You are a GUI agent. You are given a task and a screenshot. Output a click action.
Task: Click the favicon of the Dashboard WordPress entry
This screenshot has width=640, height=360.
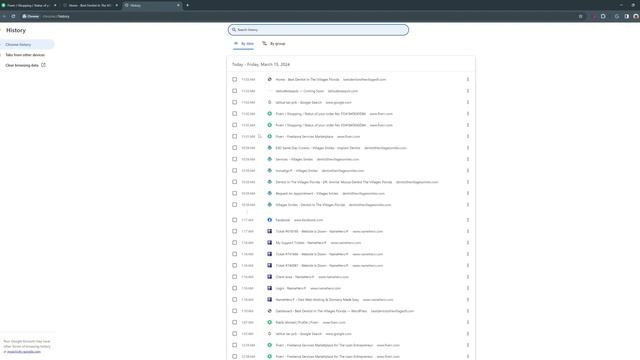(x=269, y=311)
